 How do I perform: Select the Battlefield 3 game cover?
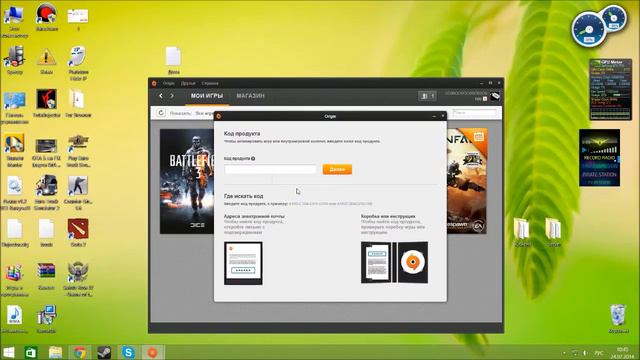[x=187, y=181]
